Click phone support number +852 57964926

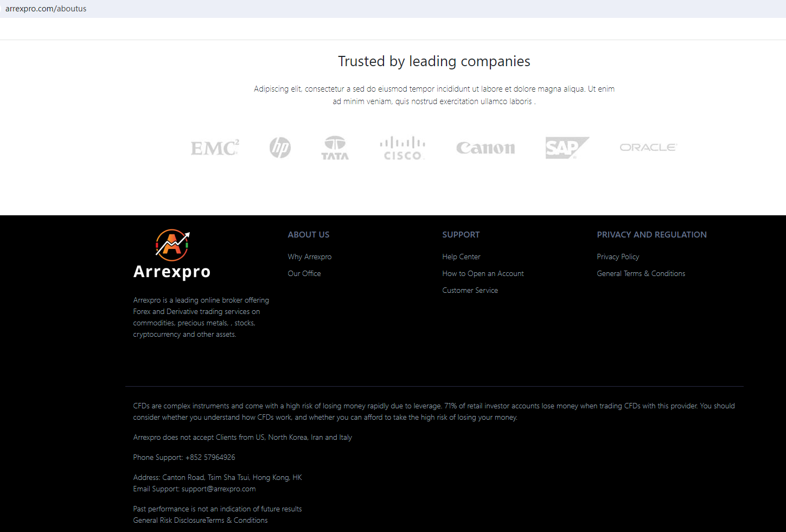click(210, 457)
